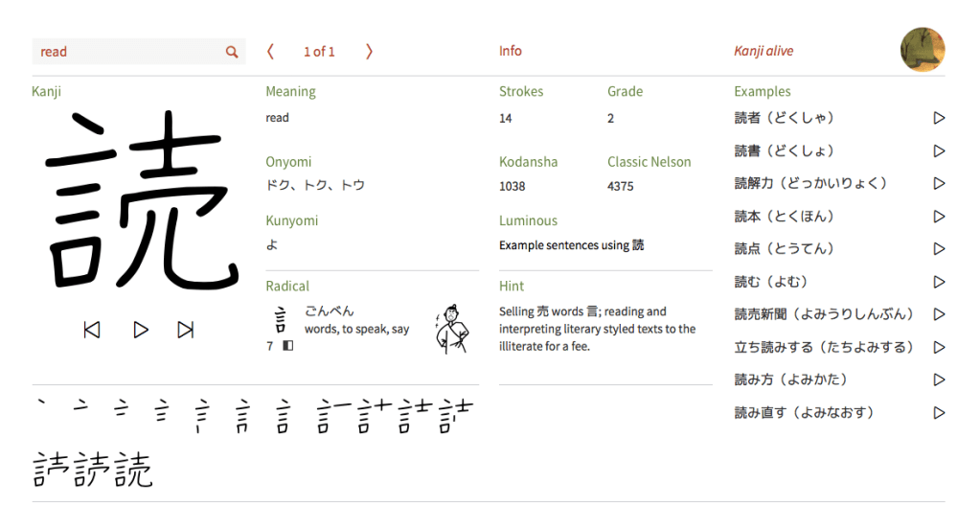
Task: Go to next kanji result arrow
Action: tap(369, 52)
